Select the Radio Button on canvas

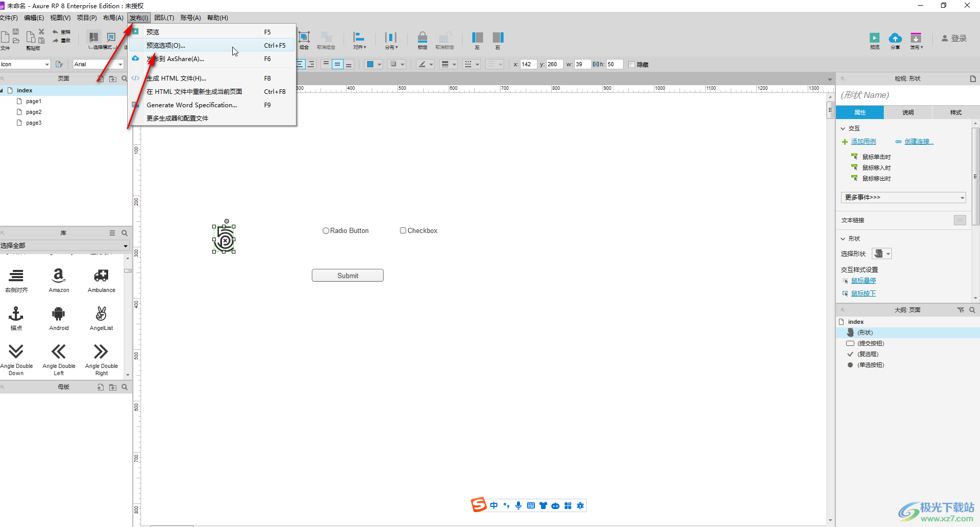[346, 231]
